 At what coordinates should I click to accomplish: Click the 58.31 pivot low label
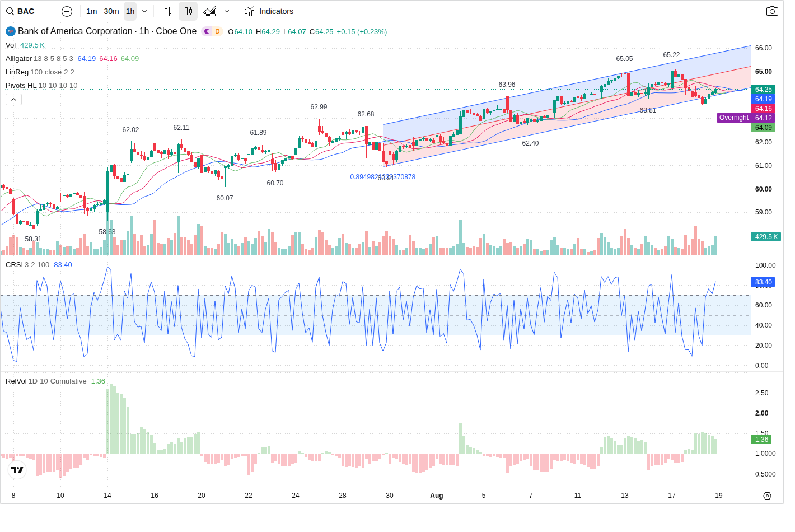[33, 239]
